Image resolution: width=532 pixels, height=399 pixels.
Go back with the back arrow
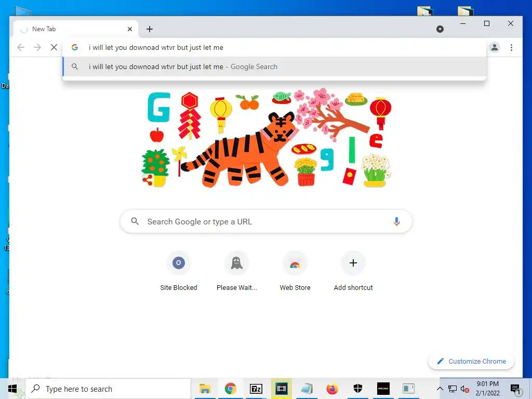coord(21,47)
